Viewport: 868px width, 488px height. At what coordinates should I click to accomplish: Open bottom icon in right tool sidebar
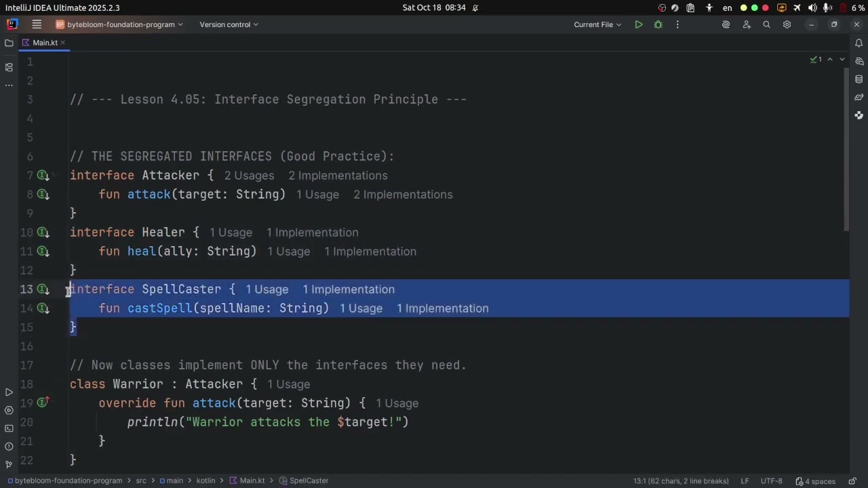coord(859,115)
